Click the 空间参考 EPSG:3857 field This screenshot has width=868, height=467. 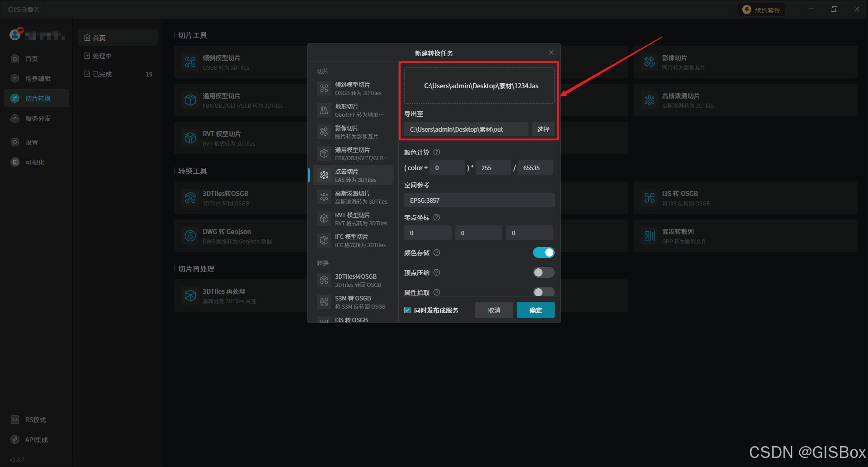point(479,200)
